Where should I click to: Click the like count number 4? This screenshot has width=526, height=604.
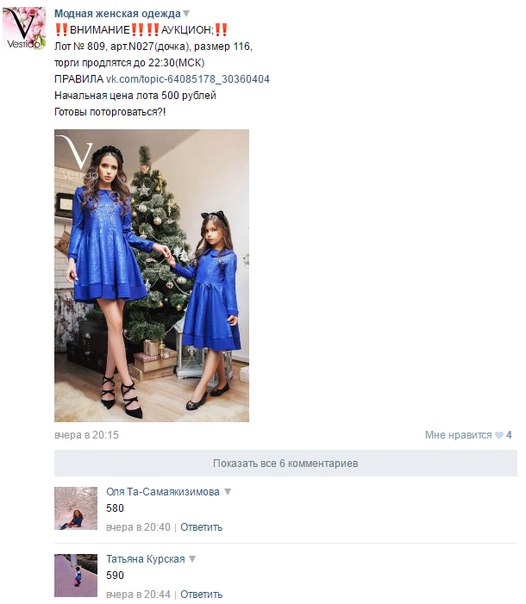[x=509, y=435]
